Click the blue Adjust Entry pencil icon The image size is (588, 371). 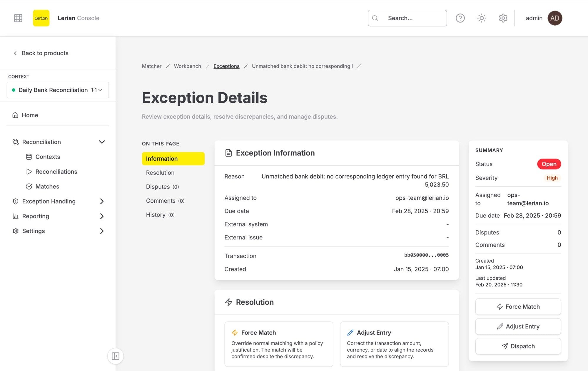(x=350, y=333)
